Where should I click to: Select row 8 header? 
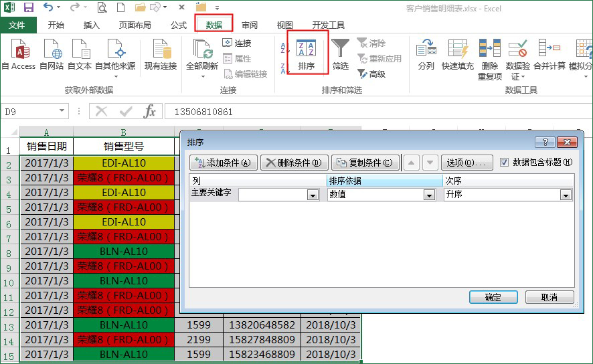coord(9,252)
